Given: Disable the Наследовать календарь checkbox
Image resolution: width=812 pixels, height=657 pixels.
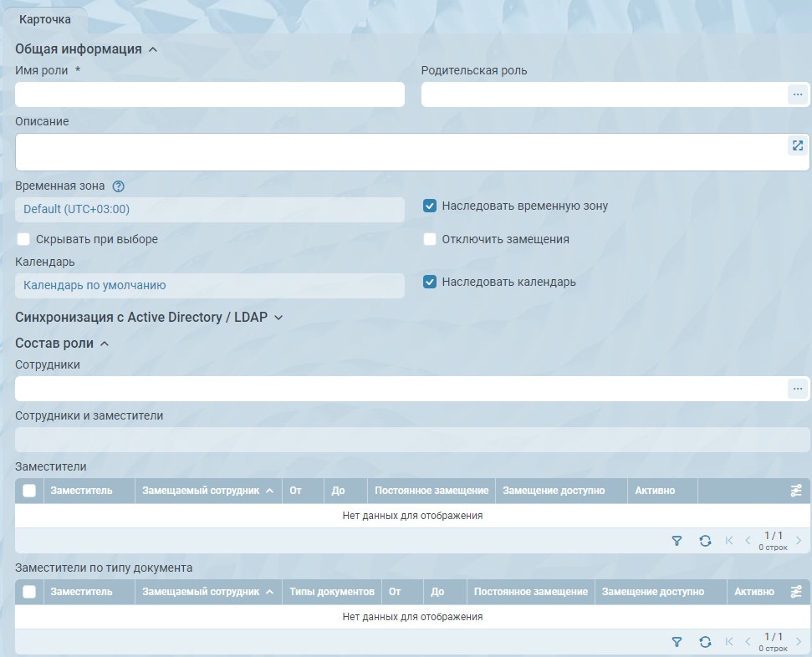Looking at the screenshot, I should click(430, 282).
